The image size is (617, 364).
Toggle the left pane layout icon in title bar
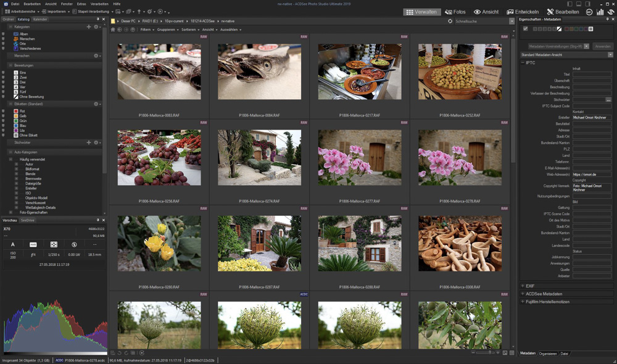pos(569,4)
